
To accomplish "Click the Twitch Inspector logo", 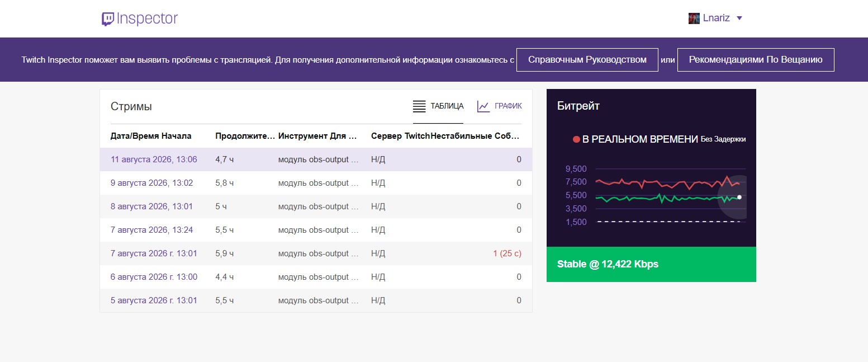I will pyautogui.click(x=139, y=18).
